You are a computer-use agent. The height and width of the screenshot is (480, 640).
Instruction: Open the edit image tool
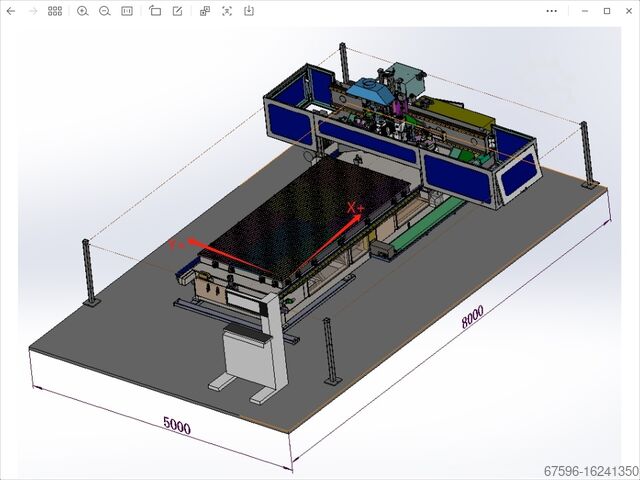tap(177, 11)
